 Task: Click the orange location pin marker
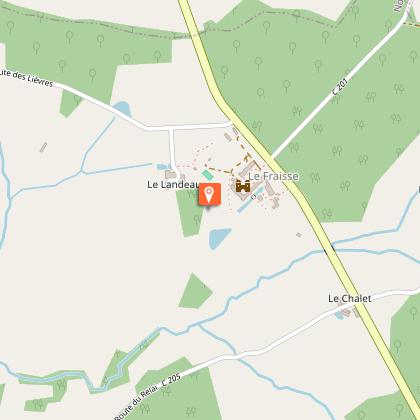(x=210, y=194)
